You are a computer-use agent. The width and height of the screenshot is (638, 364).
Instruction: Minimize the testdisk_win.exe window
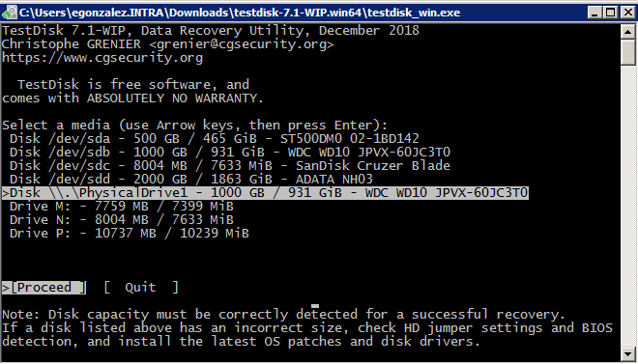594,13
